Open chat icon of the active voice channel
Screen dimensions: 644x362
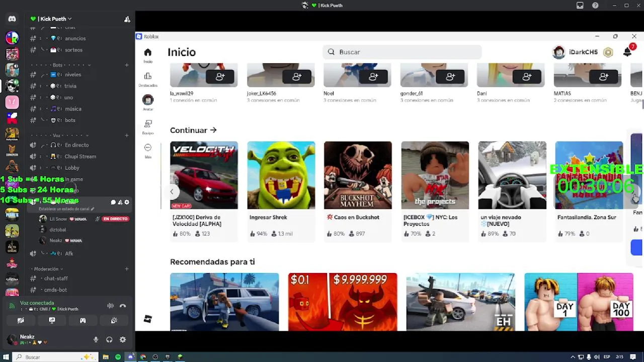pyautogui.click(x=113, y=202)
